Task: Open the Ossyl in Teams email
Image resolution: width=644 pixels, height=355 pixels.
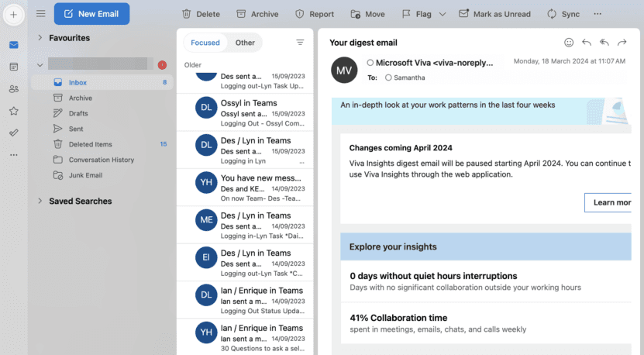Action: pyautogui.click(x=245, y=112)
